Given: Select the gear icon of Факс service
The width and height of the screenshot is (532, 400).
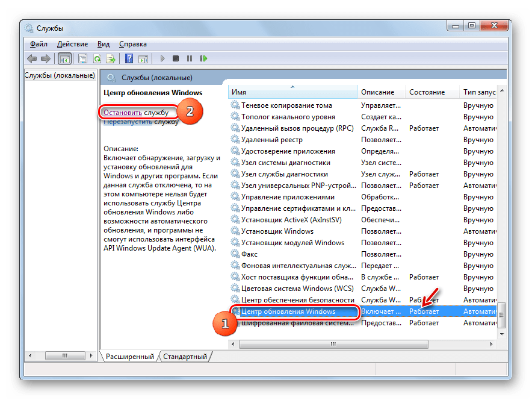Looking at the screenshot, I should (235, 254).
